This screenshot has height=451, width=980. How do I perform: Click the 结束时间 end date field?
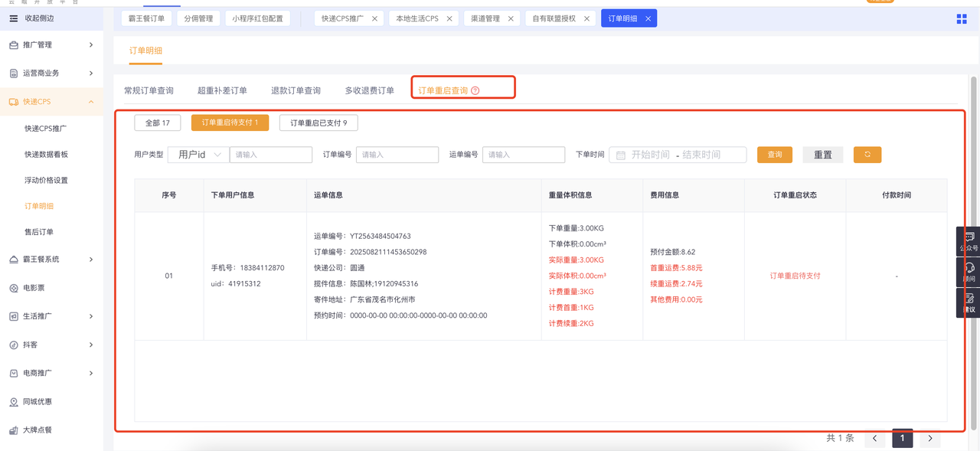click(x=701, y=155)
